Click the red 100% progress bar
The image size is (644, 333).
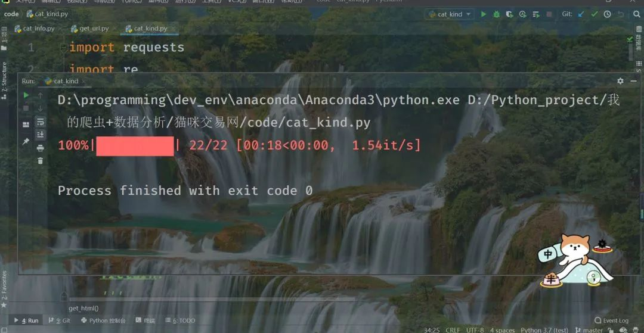(x=135, y=147)
